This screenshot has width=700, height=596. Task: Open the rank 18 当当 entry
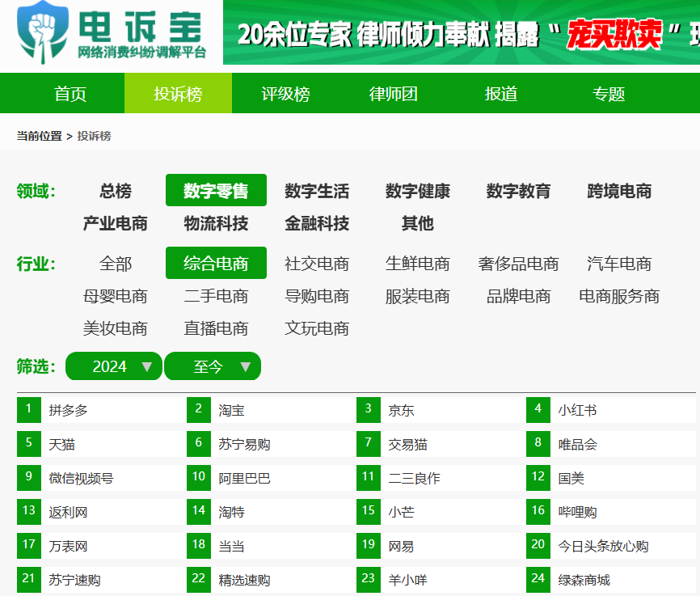(271, 546)
